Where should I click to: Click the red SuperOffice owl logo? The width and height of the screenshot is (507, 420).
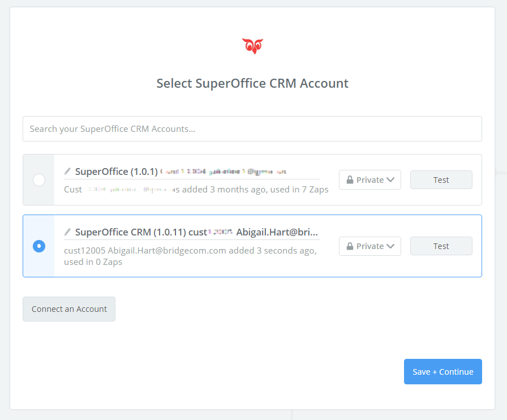coord(252,46)
